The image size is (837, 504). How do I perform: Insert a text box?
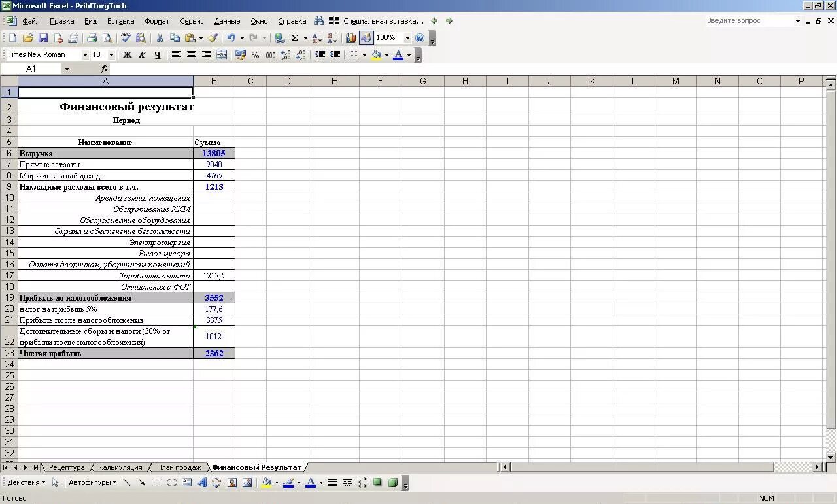tap(187, 482)
